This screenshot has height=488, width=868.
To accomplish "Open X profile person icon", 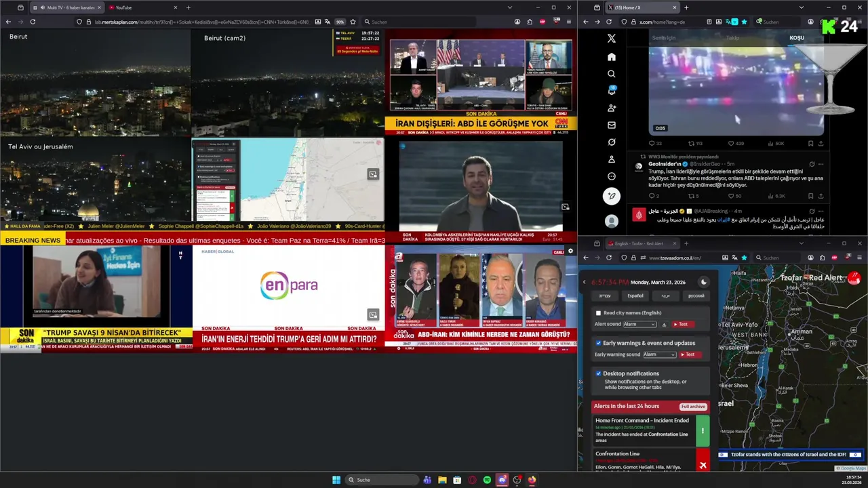I will [611, 159].
